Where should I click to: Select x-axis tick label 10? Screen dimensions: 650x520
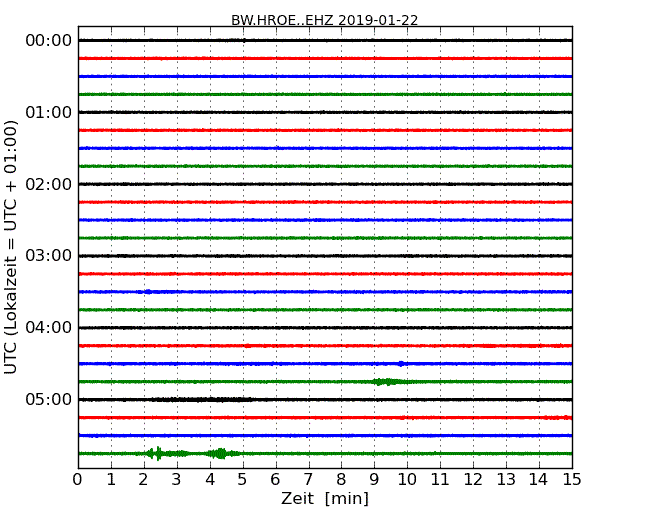[x=407, y=480]
